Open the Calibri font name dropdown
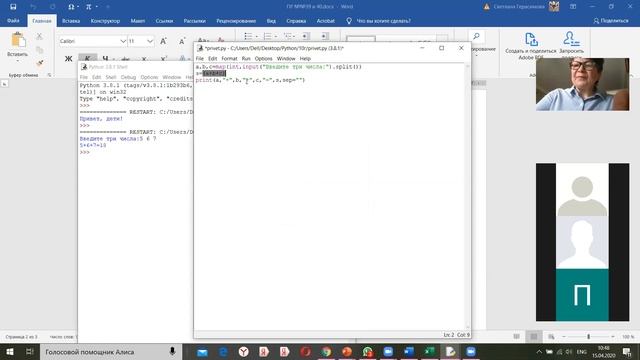Viewport: 640px width, 360px height. coord(123,41)
